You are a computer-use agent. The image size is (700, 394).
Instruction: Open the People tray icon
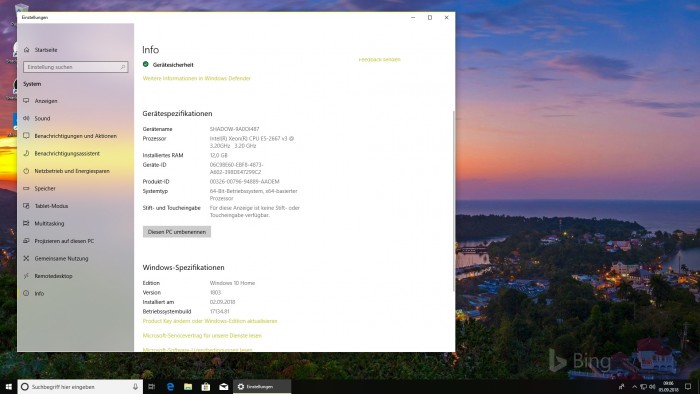click(x=621, y=387)
